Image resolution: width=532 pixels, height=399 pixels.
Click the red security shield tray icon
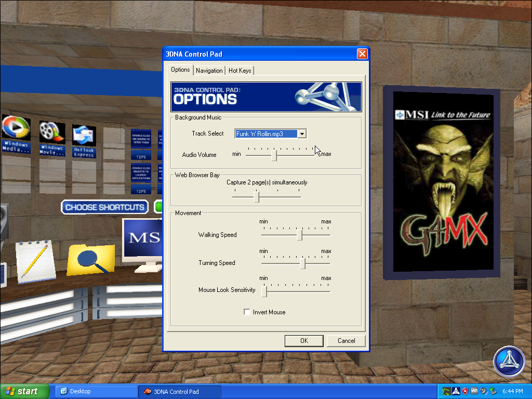coord(465,391)
